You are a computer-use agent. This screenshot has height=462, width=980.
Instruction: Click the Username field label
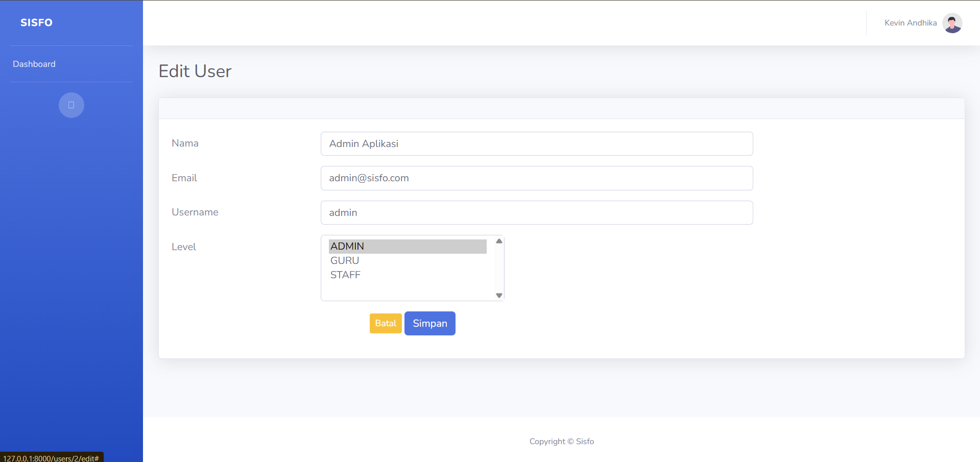(195, 212)
